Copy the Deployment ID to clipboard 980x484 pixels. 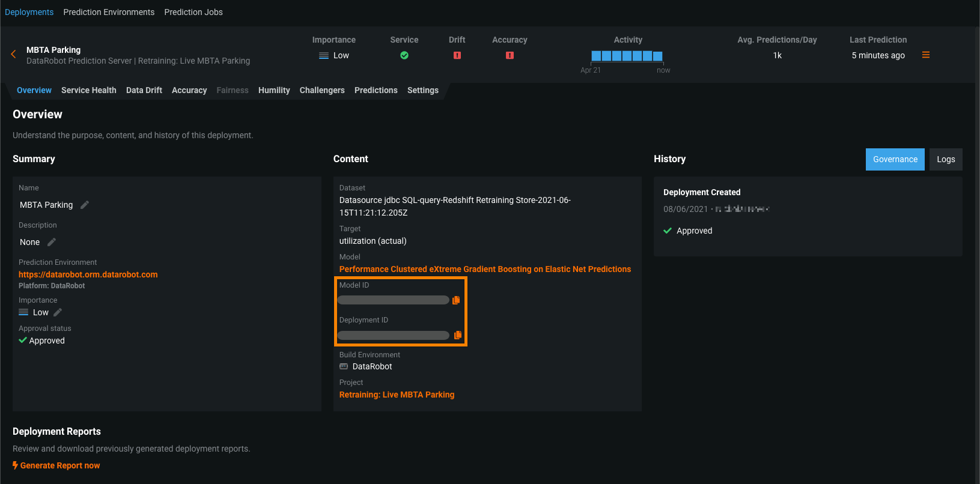(457, 335)
